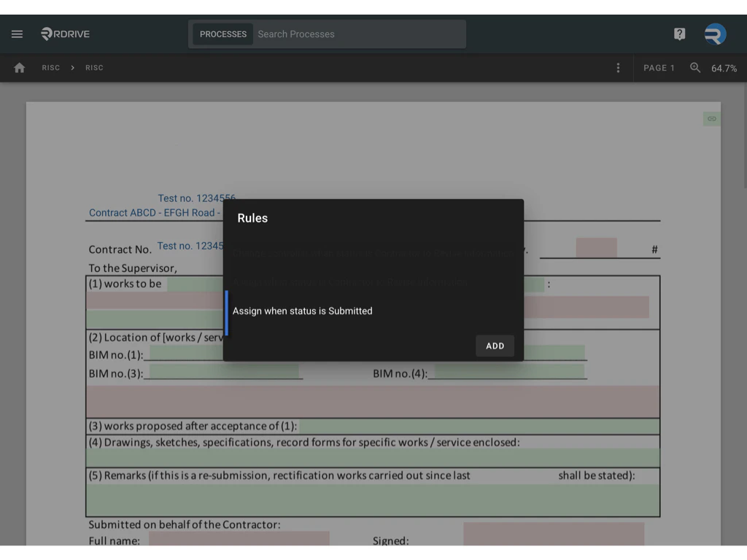
Task: Click the profile avatar icon
Action: (x=714, y=34)
